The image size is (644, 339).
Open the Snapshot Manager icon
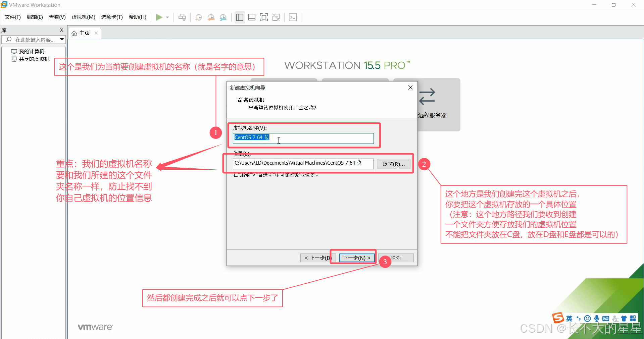pyautogui.click(x=223, y=17)
